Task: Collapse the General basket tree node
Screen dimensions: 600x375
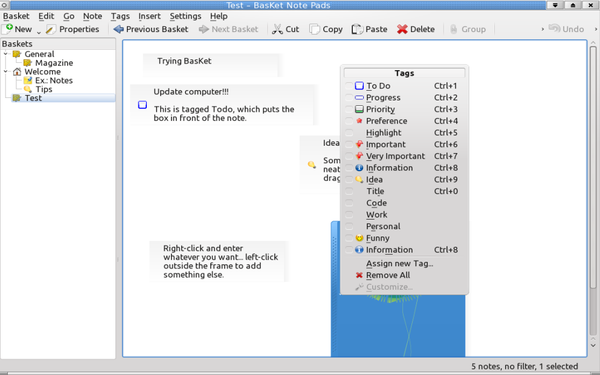Action: (6, 54)
